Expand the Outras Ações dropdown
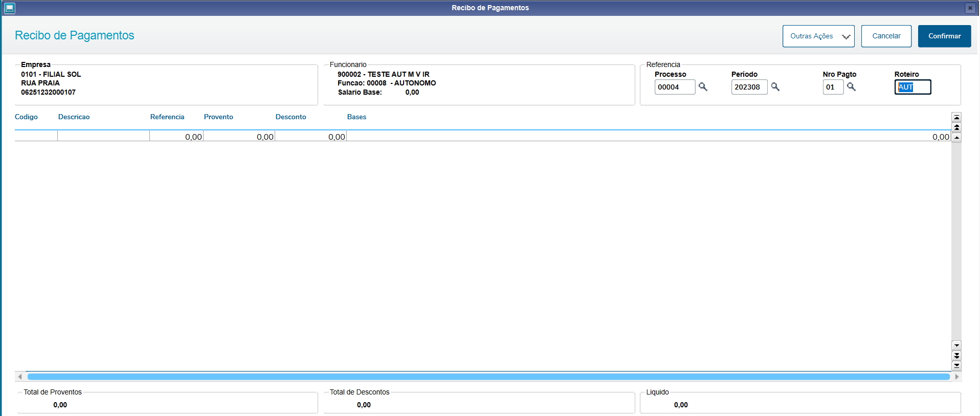This screenshot has width=980, height=416. [818, 36]
